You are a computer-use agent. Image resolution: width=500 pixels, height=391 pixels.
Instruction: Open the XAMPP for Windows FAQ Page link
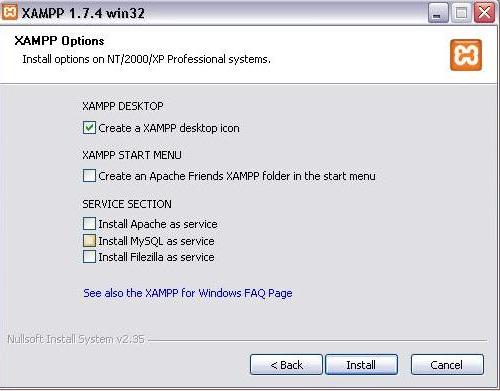pyautogui.click(x=188, y=293)
